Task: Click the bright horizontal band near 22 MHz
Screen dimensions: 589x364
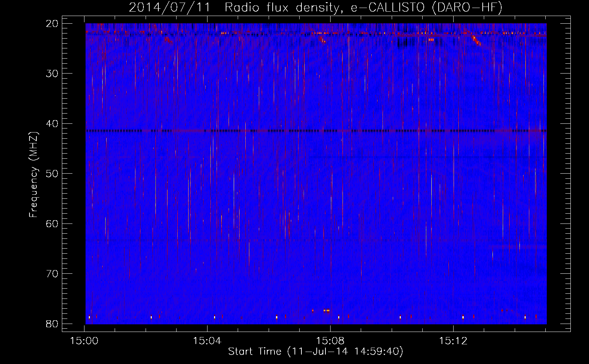Action: tap(316, 33)
